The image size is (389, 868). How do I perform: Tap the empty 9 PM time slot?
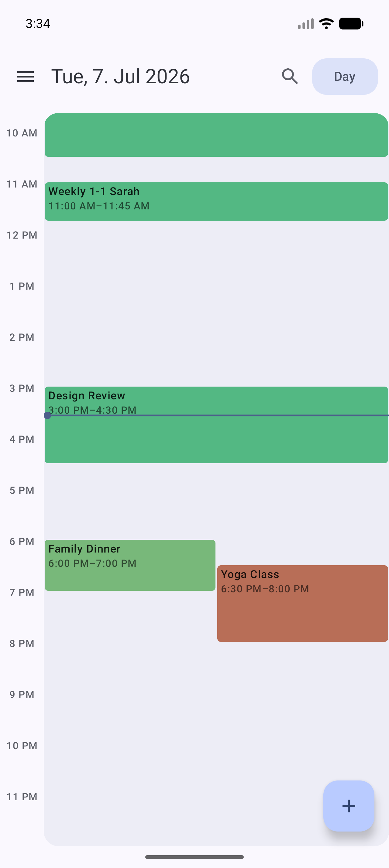[x=216, y=720]
